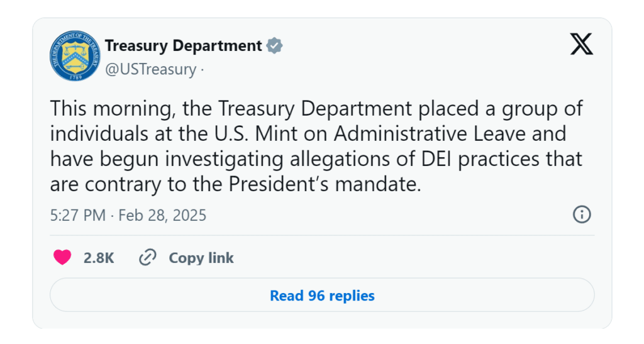644x344 pixels.
Task: Click the verified badge checkmark
Action: click(275, 46)
